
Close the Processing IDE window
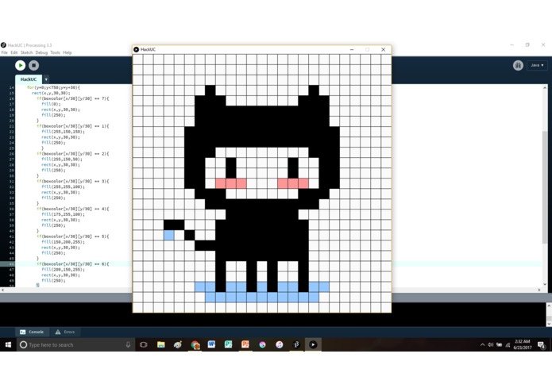click(543, 45)
